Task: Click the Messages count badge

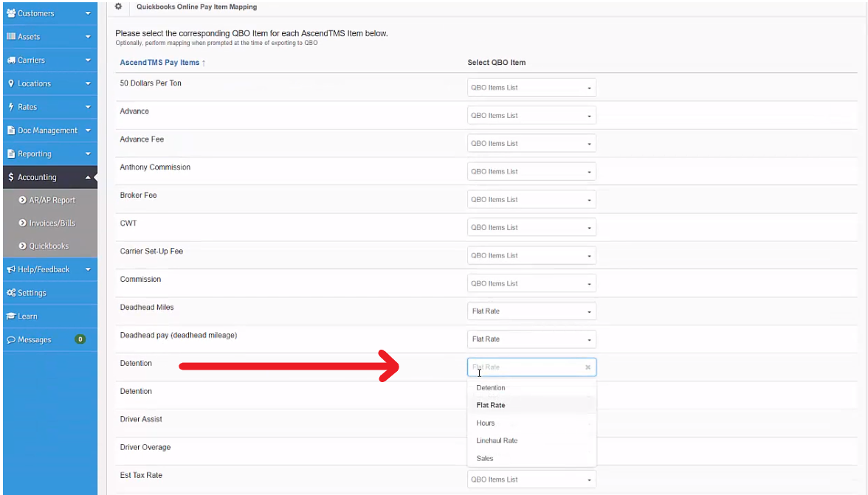Action: click(80, 339)
